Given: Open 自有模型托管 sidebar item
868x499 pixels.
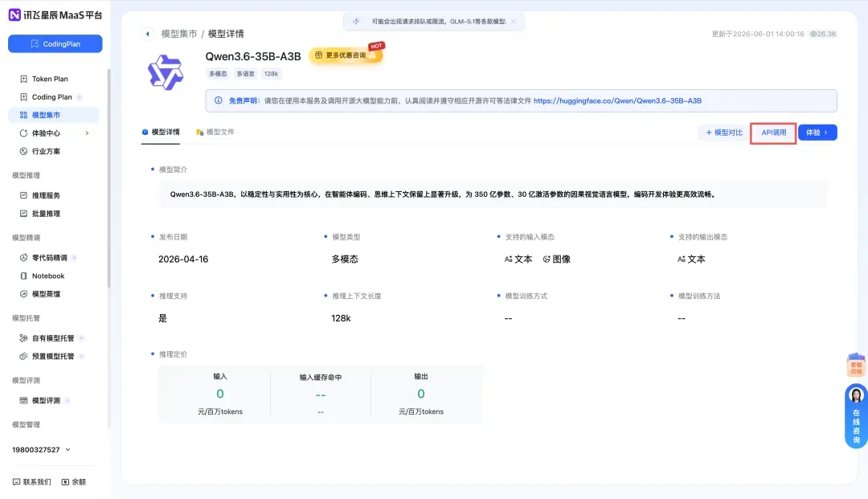Looking at the screenshot, I should coord(47,338).
